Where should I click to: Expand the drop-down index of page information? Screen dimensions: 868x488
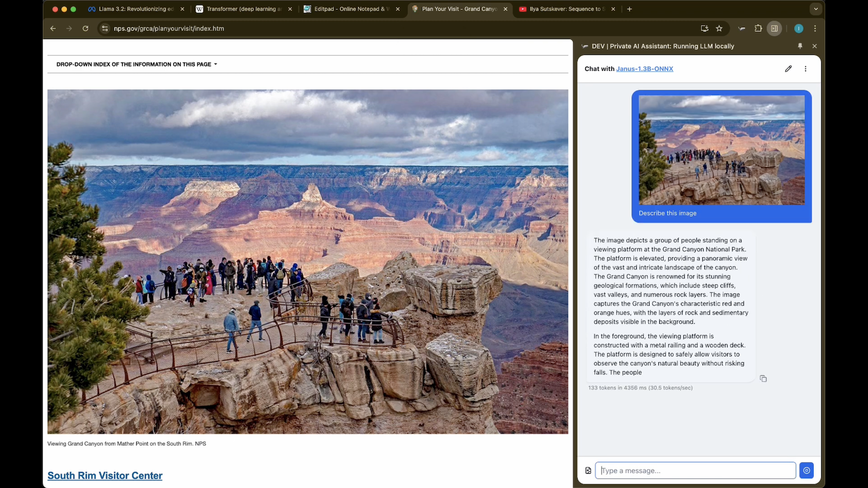click(137, 64)
